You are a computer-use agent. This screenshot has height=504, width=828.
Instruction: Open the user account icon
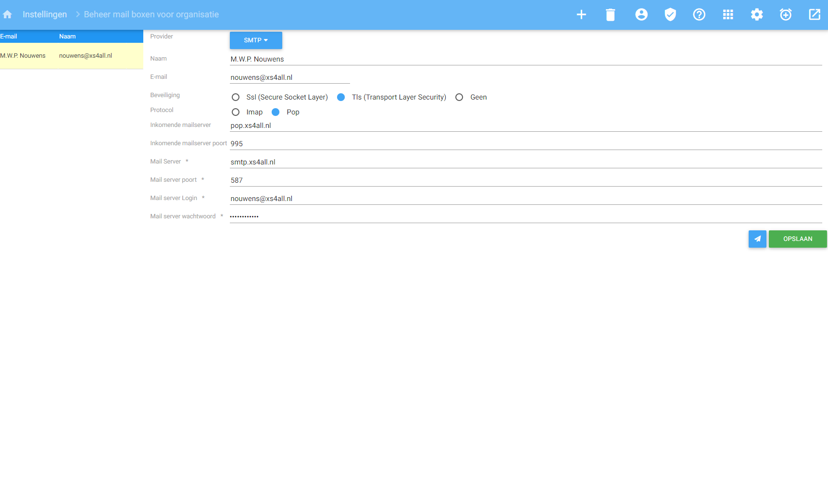[641, 14]
